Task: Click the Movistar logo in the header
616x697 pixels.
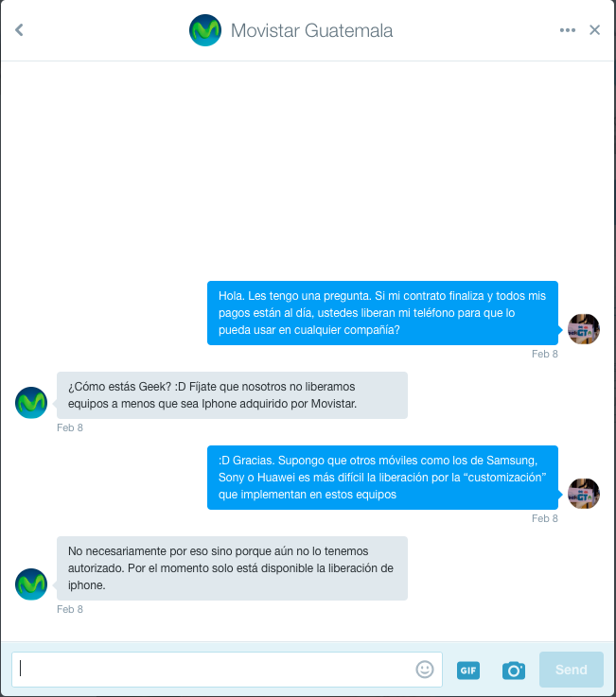Action: (205, 30)
